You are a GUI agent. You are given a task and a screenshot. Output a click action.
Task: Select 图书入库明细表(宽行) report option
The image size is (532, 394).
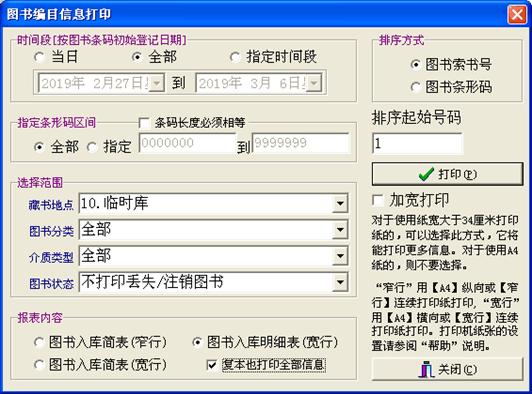(x=197, y=342)
